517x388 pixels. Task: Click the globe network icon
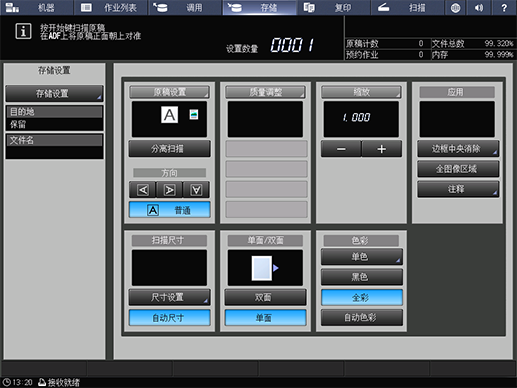point(455,7)
